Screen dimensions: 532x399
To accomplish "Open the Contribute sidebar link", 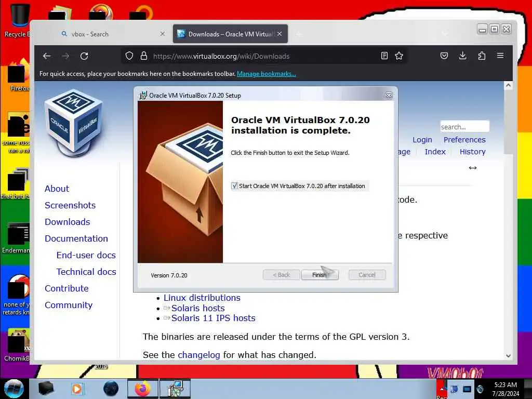I will coord(66,288).
